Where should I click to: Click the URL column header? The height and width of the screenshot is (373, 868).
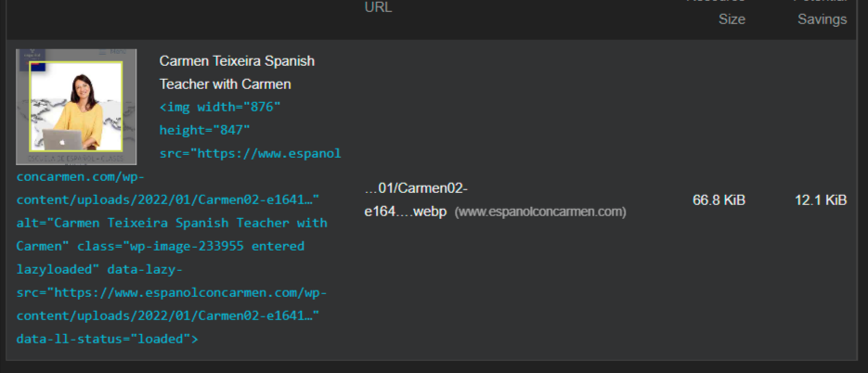tap(378, 7)
